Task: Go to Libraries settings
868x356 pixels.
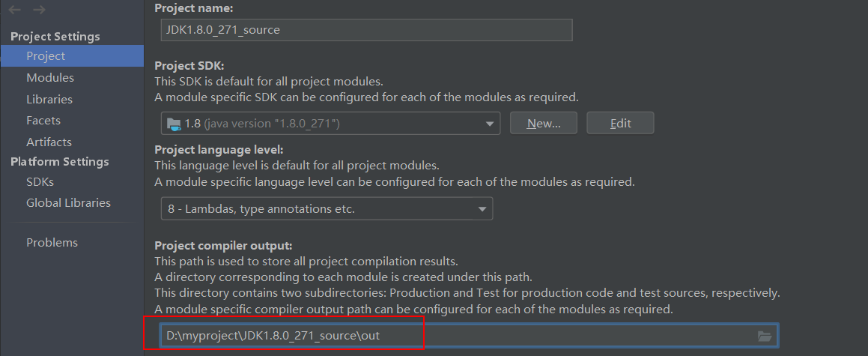Action: [x=49, y=99]
